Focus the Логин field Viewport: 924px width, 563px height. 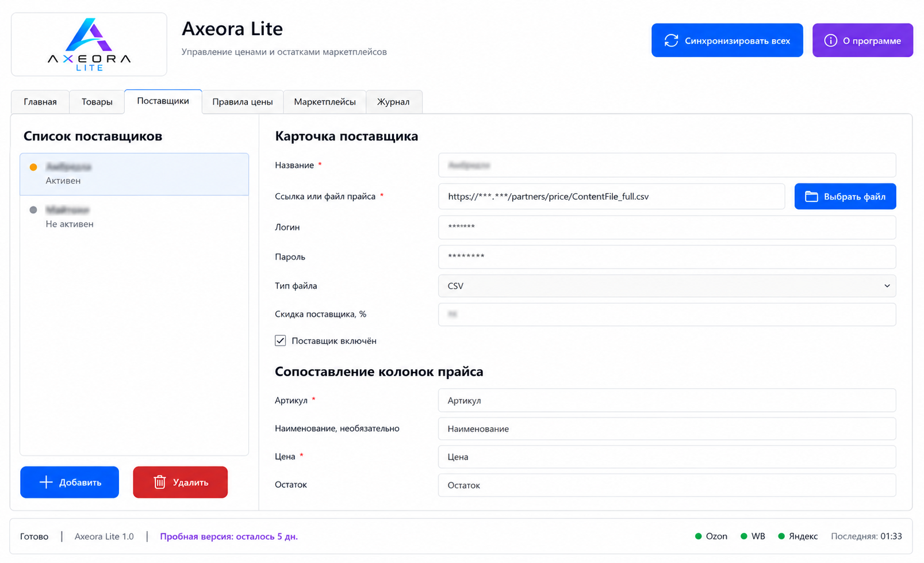pos(667,227)
